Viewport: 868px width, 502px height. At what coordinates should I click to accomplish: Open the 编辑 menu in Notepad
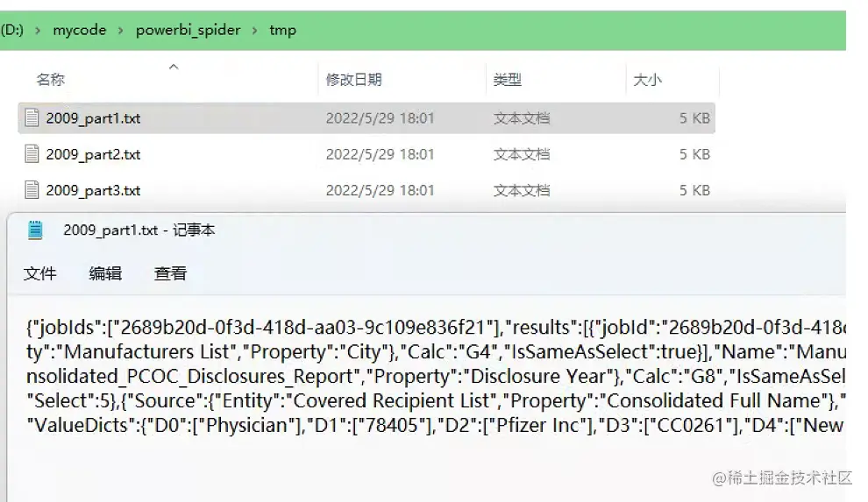point(105,273)
